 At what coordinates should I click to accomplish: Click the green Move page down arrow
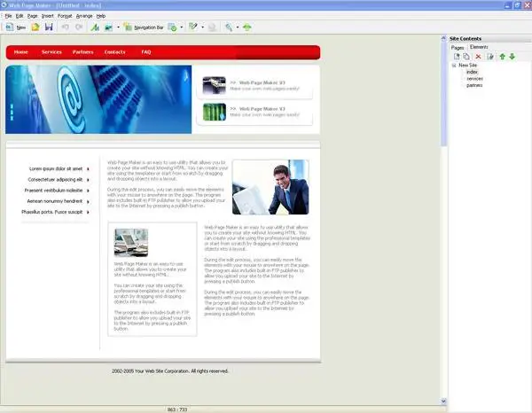[512, 57]
